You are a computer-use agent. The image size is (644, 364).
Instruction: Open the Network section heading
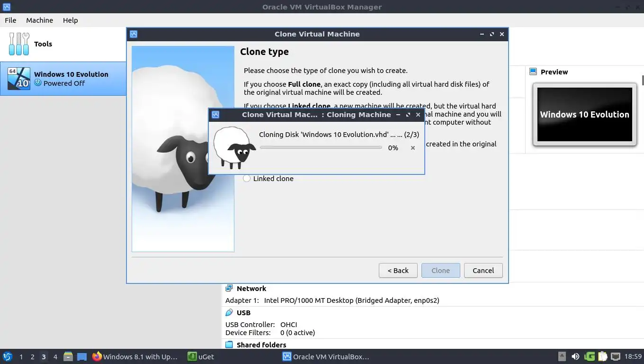251,289
